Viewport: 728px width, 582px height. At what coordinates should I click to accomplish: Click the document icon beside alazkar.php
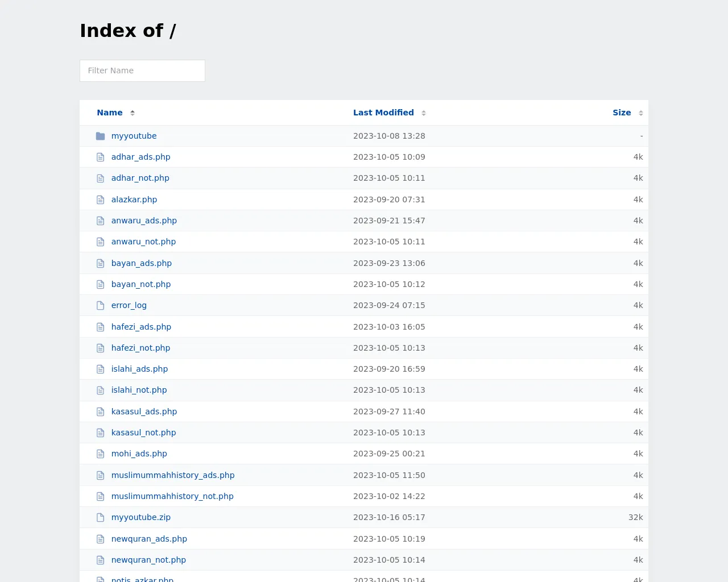pyautogui.click(x=101, y=199)
